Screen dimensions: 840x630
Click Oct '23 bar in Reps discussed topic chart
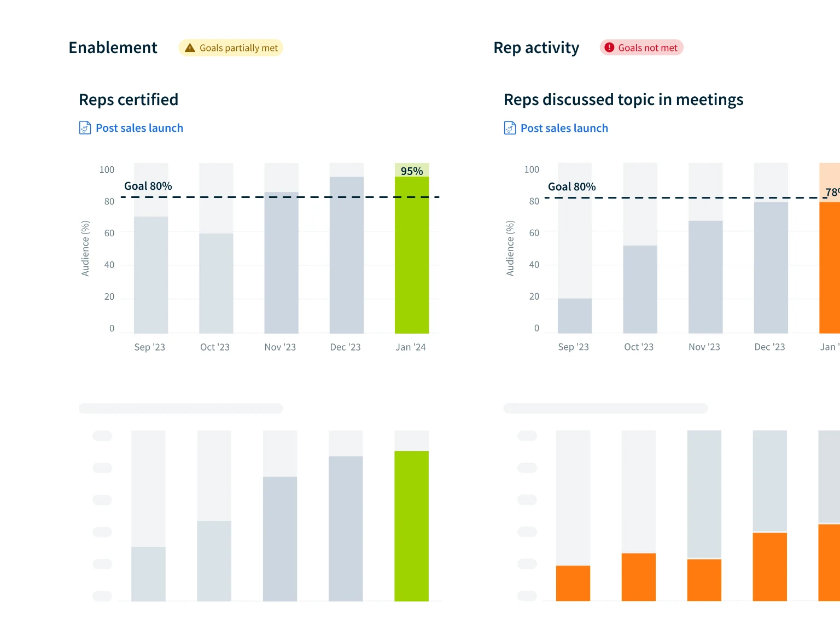[640, 289]
